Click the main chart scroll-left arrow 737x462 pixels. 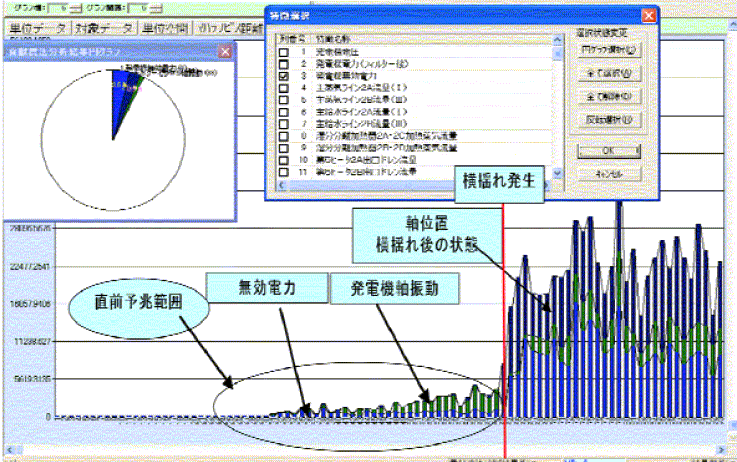click(9, 450)
